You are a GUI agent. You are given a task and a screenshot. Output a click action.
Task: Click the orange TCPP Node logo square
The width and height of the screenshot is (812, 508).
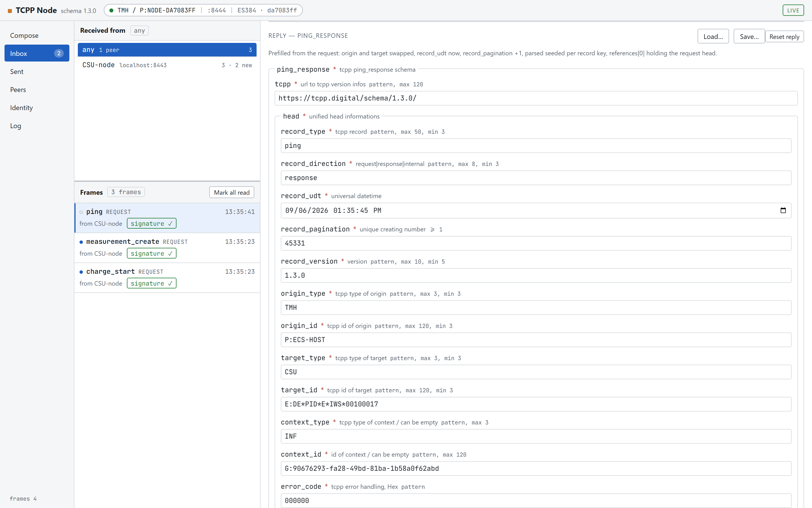(10, 11)
